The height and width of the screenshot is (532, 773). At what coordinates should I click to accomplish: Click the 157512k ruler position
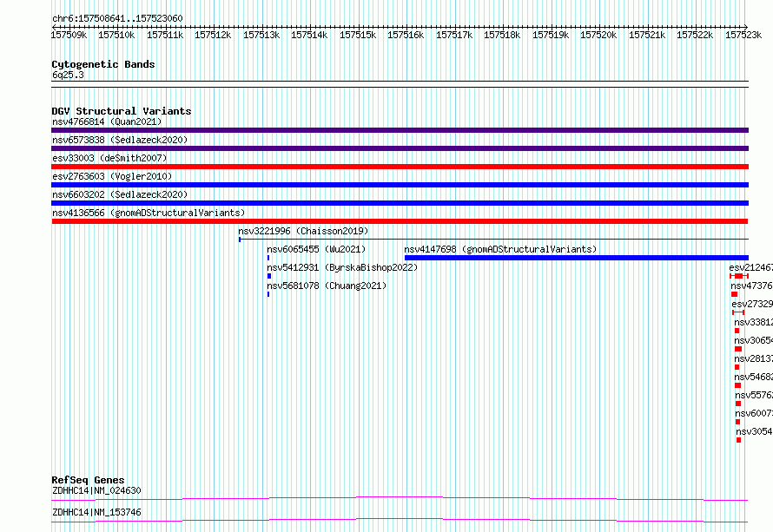click(213, 35)
